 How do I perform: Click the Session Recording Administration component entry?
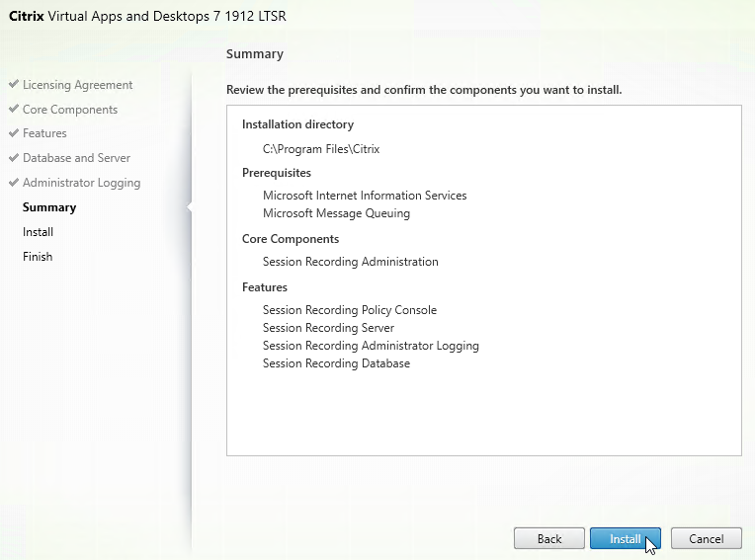[350, 262]
